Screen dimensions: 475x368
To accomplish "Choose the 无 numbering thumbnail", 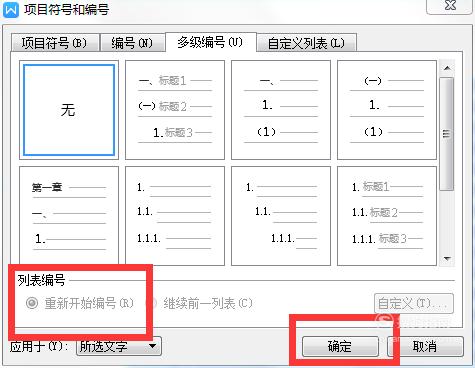I will (69, 110).
